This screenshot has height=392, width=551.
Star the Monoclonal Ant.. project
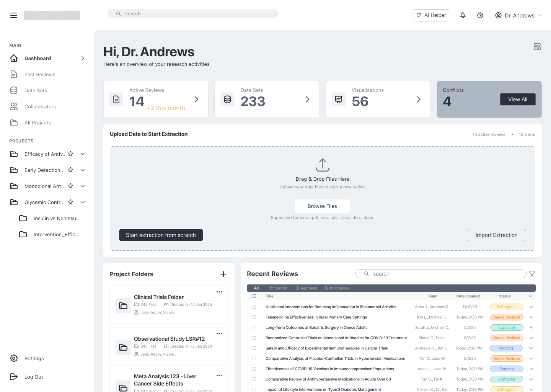(x=70, y=186)
